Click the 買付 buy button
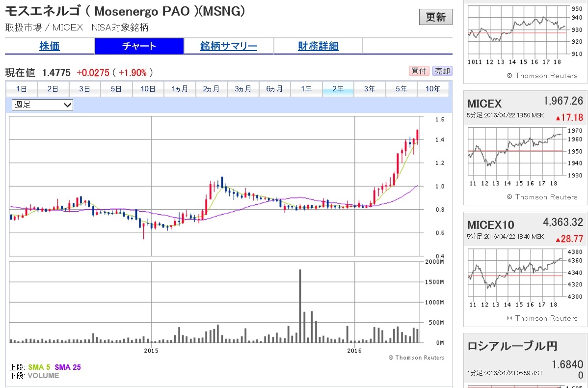Viewport: 588px width, 388px height. 419,71
